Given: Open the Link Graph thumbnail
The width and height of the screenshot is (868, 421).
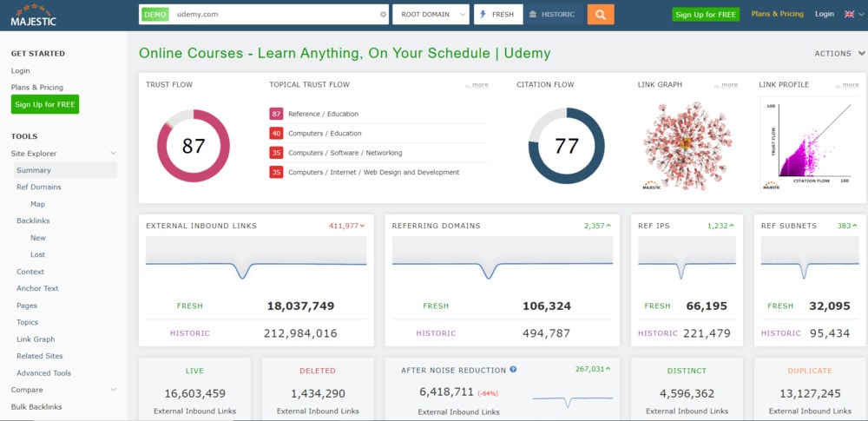Looking at the screenshot, I should coord(687,146).
